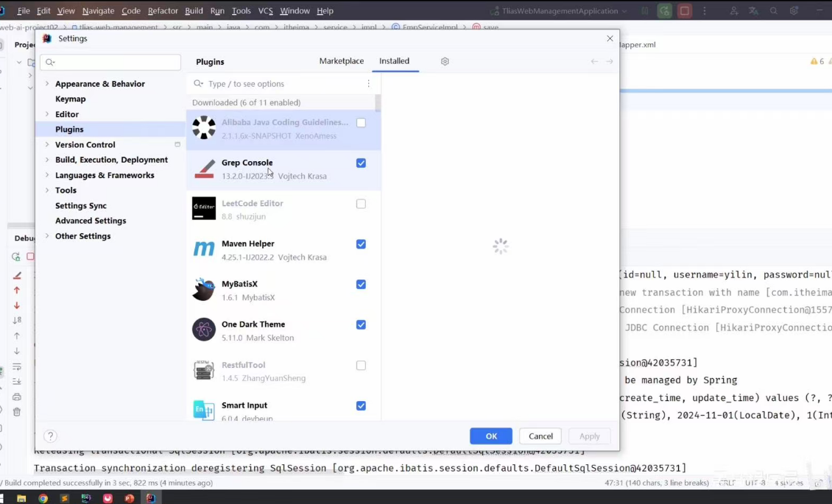The height and width of the screenshot is (504, 832).
Task: Open File Explorer from the taskbar
Action: pos(21,498)
